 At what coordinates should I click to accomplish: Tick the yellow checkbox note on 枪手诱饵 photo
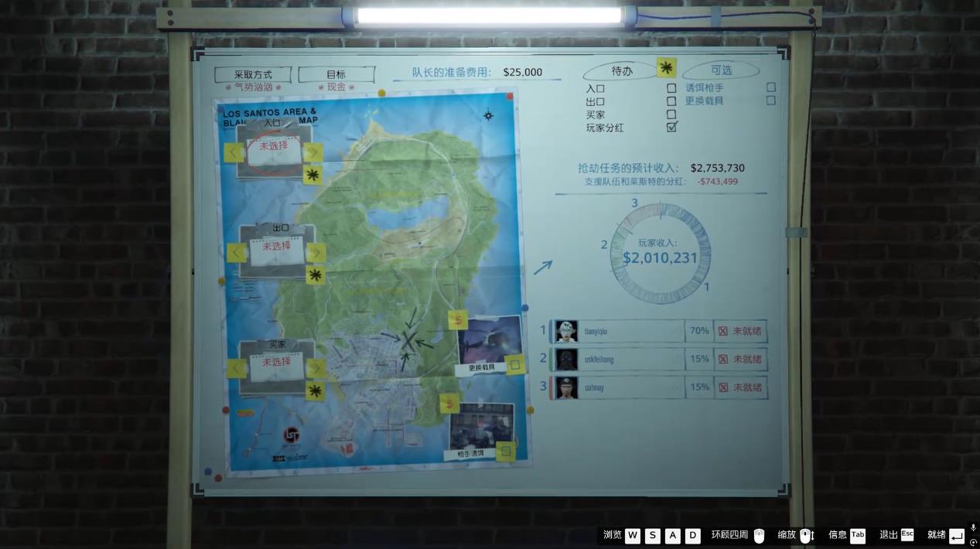click(506, 451)
